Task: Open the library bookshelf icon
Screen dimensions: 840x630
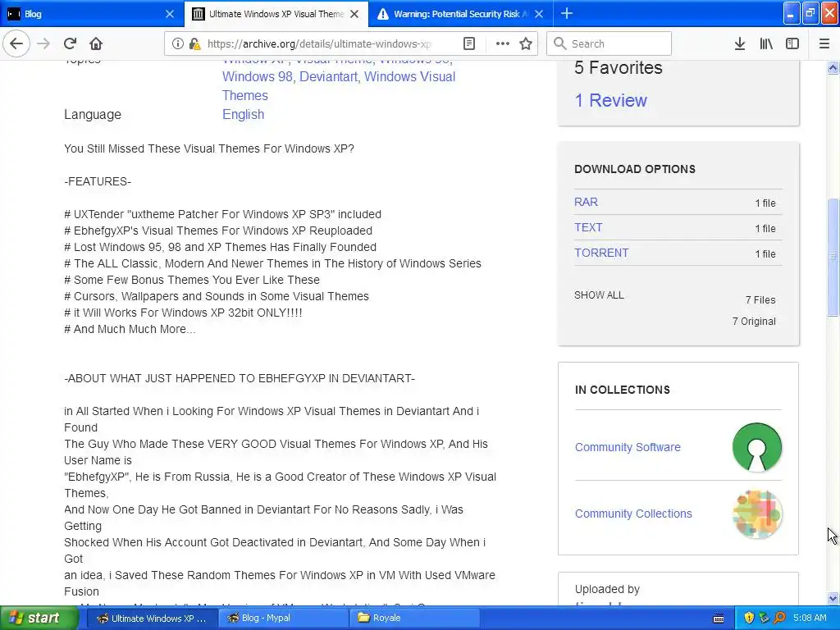Action: pyautogui.click(x=766, y=43)
